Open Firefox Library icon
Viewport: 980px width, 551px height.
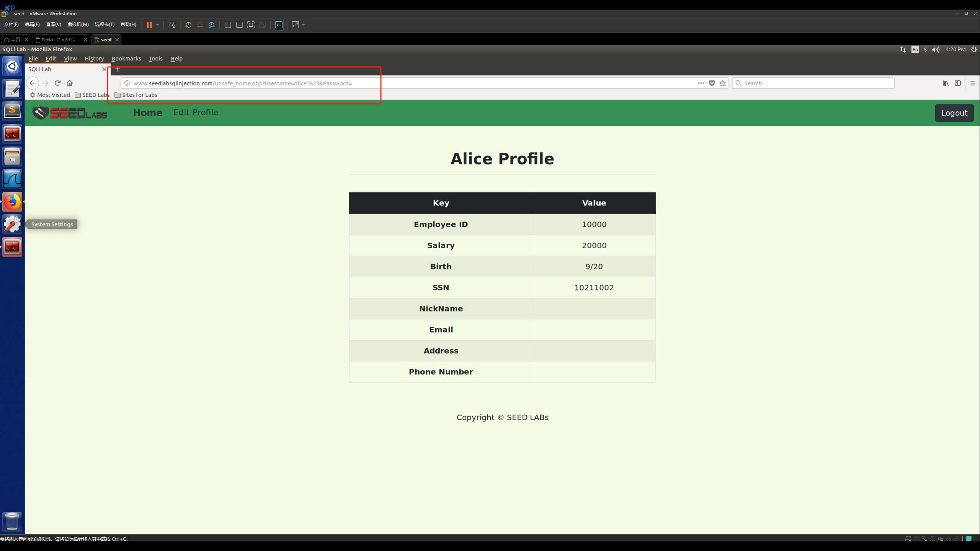(x=946, y=83)
